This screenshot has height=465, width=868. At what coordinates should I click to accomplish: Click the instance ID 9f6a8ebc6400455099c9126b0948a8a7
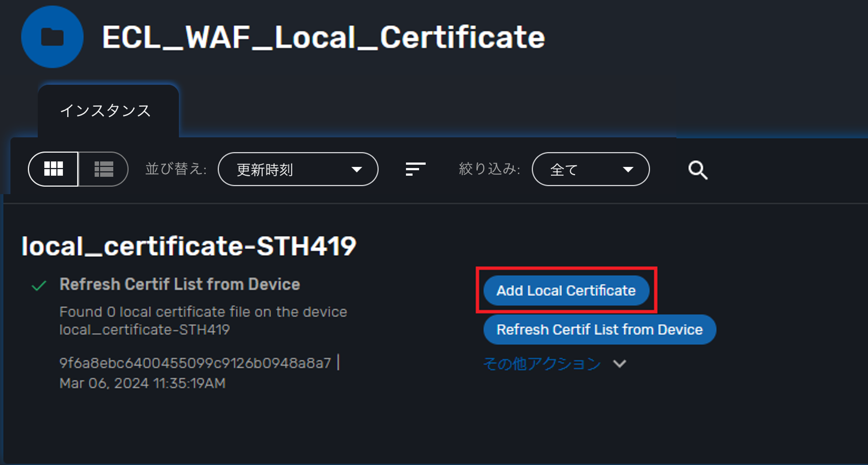point(195,363)
